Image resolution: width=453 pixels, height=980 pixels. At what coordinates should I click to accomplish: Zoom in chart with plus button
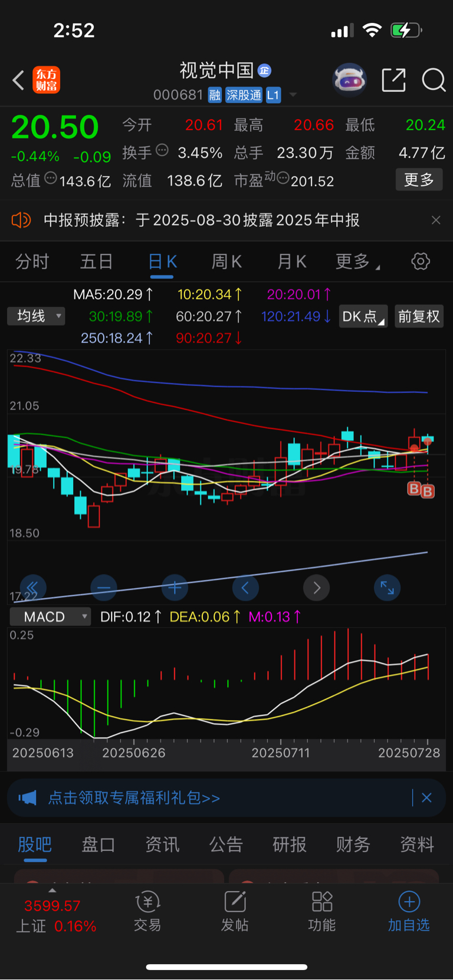click(x=175, y=588)
